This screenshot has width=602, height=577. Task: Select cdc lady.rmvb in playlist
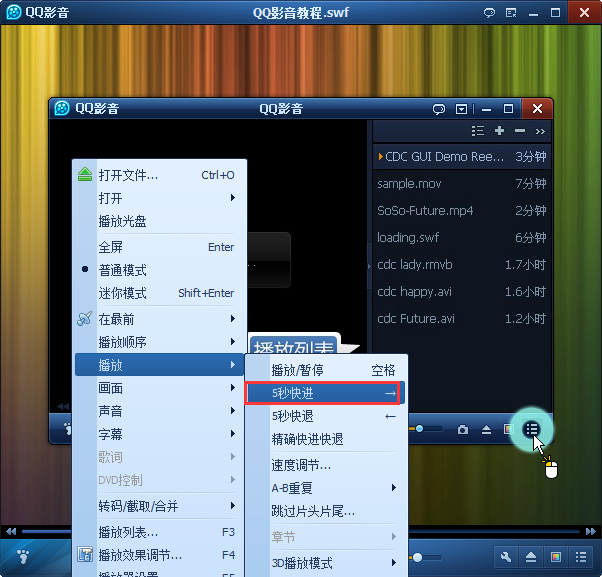[462, 265]
